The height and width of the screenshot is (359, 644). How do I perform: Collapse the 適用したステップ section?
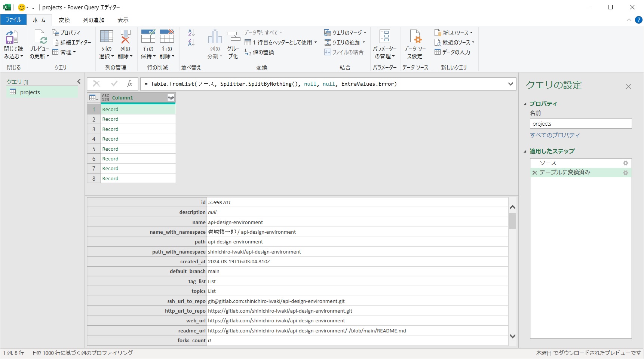(x=525, y=151)
